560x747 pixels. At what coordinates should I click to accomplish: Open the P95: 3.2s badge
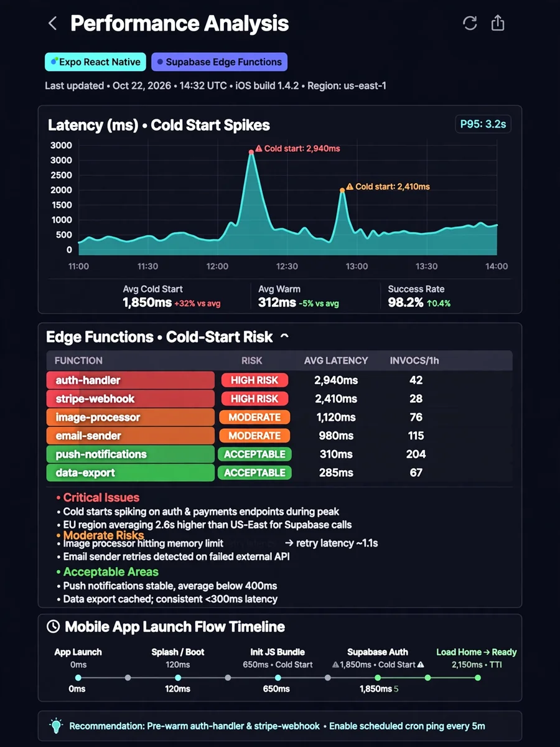click(x=483, y=124)
